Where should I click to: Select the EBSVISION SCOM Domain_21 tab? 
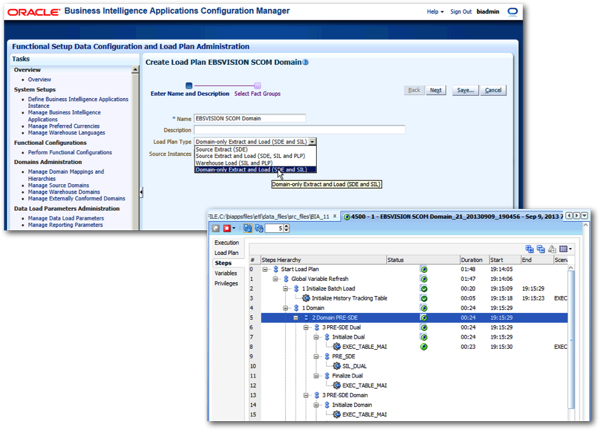pyautogui.click(x=454, y=217)
